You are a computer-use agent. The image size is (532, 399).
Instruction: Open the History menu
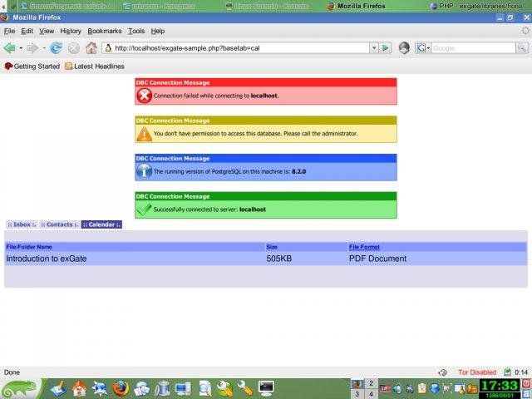(71, 31)
